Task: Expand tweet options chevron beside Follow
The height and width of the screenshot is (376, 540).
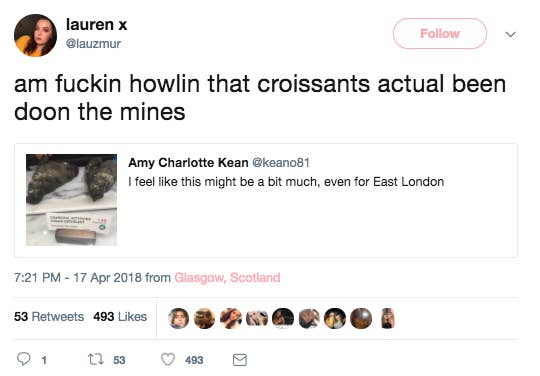Action: (x=510, y=34)
